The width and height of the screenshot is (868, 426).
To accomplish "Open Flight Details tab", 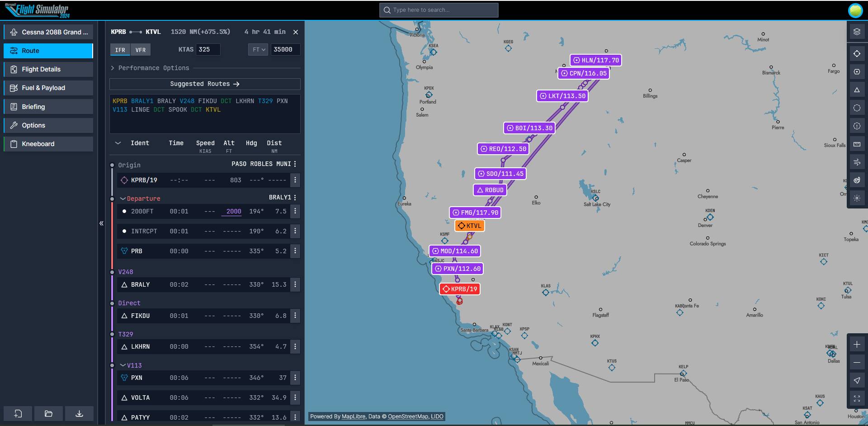I will 48,69.
